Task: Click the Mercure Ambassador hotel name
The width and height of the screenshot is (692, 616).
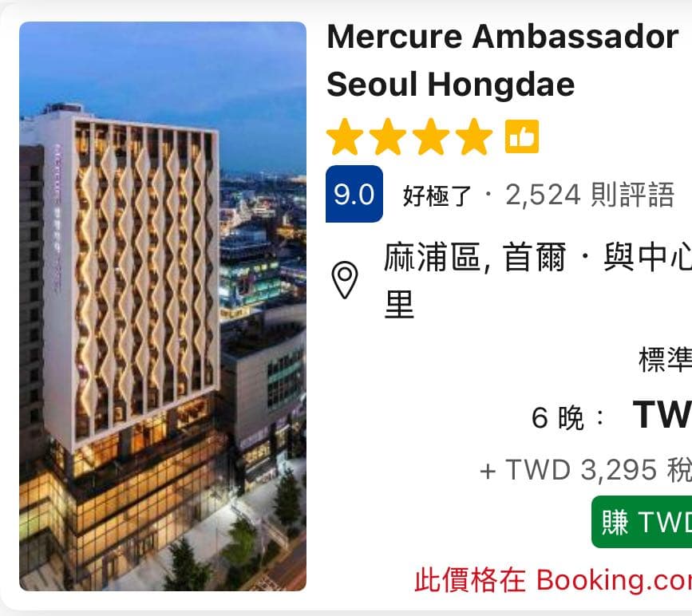Action: [x=503, y=37]
